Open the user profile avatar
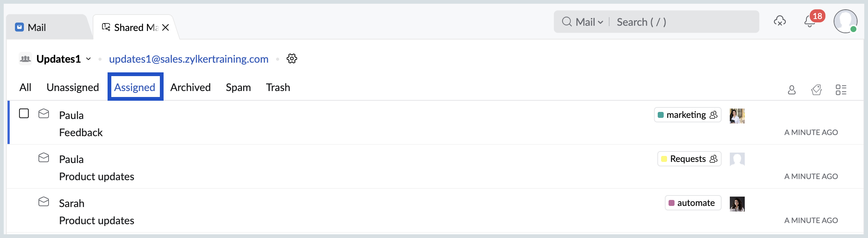 845,21
